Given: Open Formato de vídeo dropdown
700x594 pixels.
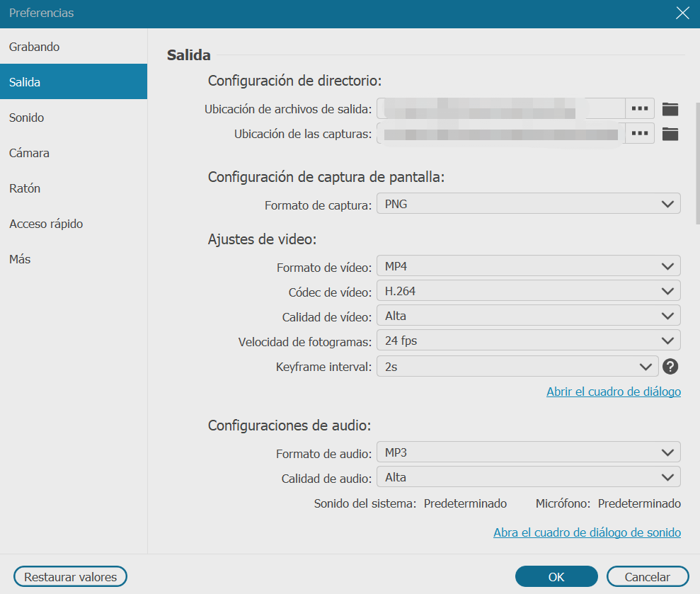Looking at the screenshot, I should tap(529, 266).
